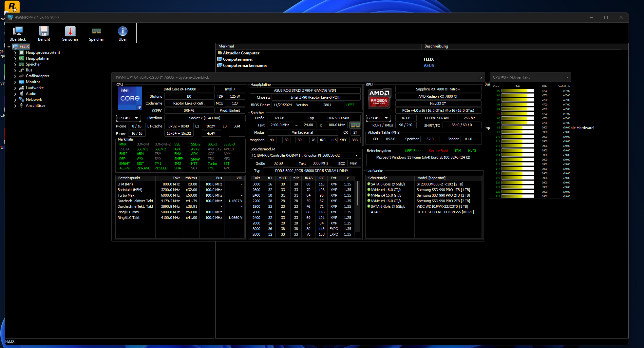Viewport: 644px width, 348px height.
Task: Click the memory module icon beside 100.0 MHz
Action: pyautogui.click(x=355, y=125)
